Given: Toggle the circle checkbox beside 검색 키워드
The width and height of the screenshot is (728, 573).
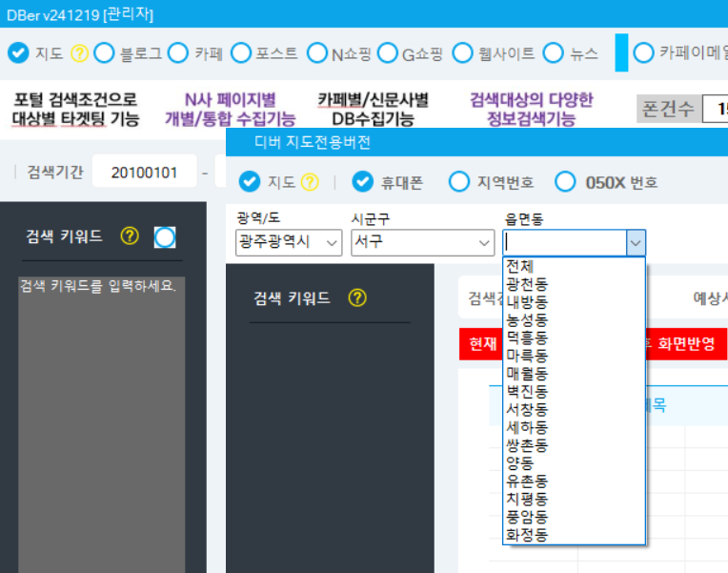Looking at the screenshot, I should pos(165,237).
